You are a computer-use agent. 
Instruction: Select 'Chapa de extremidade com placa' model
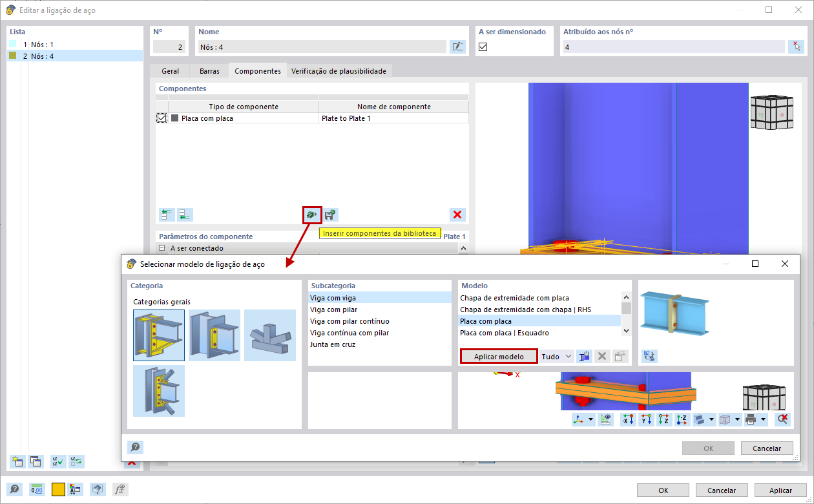(x=539, y=298)
